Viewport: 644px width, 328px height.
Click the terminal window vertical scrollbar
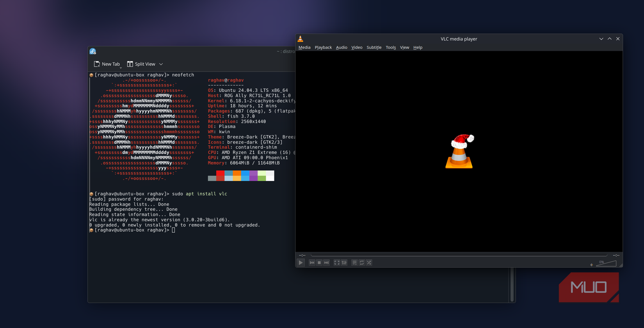click(512, 285)
